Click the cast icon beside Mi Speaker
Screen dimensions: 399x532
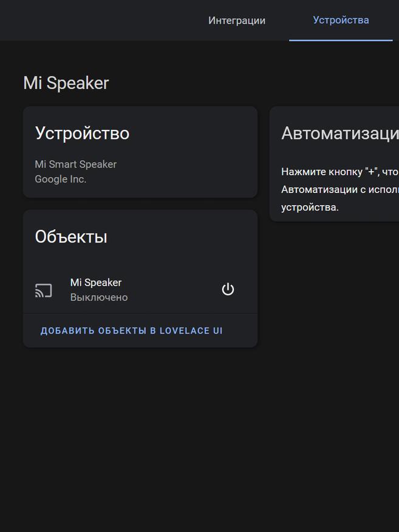(44, 291)
